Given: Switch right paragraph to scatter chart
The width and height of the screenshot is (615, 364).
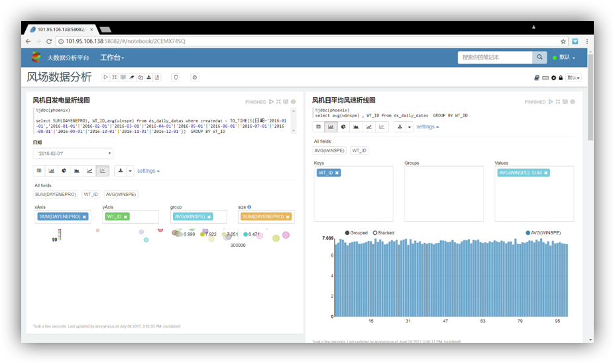Looking at the screenshot, I should [382, 127].
